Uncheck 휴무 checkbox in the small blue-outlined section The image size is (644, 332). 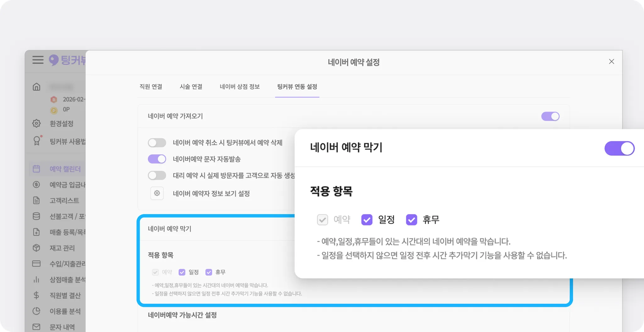[208, 272]
